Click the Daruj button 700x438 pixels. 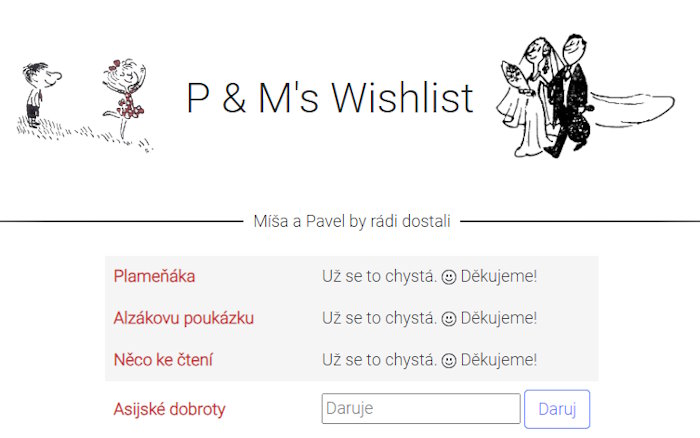tap(557, 409)
